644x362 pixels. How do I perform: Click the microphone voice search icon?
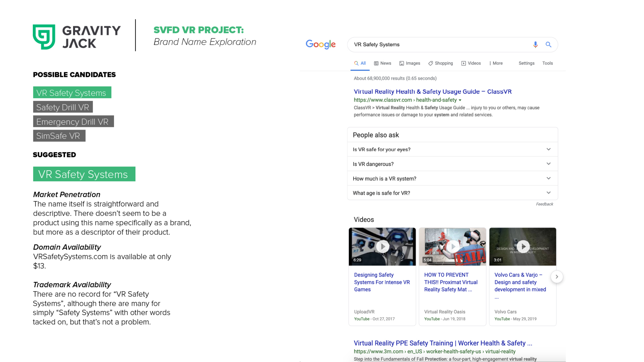pyautogui.click(x=535, y=45)
